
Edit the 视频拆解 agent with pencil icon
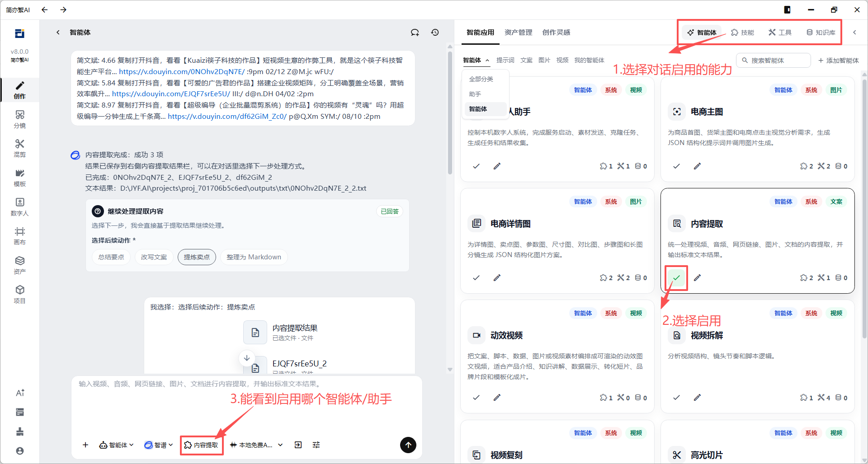[x=698, y=398]
